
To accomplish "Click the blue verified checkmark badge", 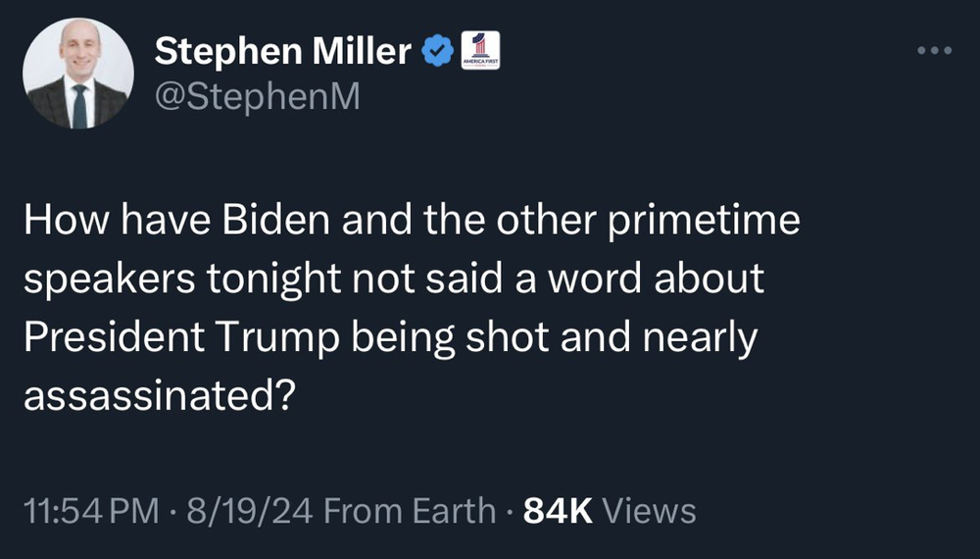I will [x=436, y=50].
